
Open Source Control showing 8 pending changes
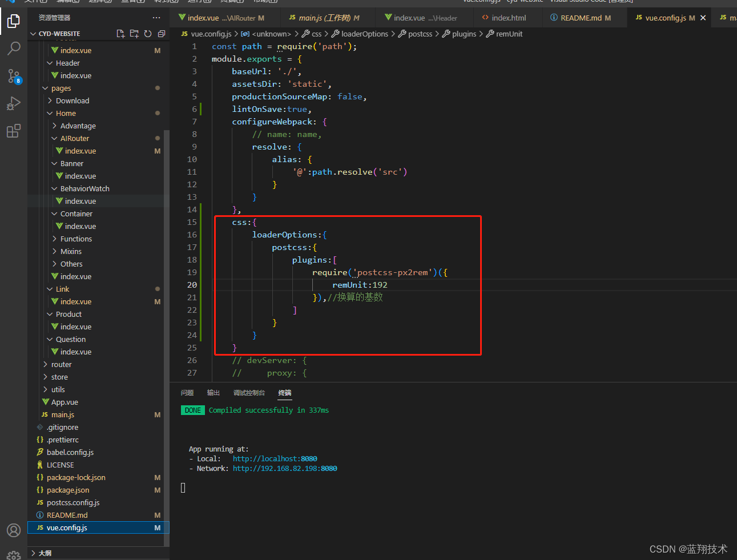click(x=14, y=76)
